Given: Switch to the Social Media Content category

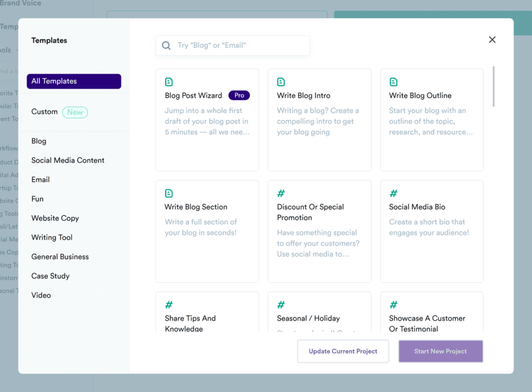Looking at the screenshot, I should point(68,160).
